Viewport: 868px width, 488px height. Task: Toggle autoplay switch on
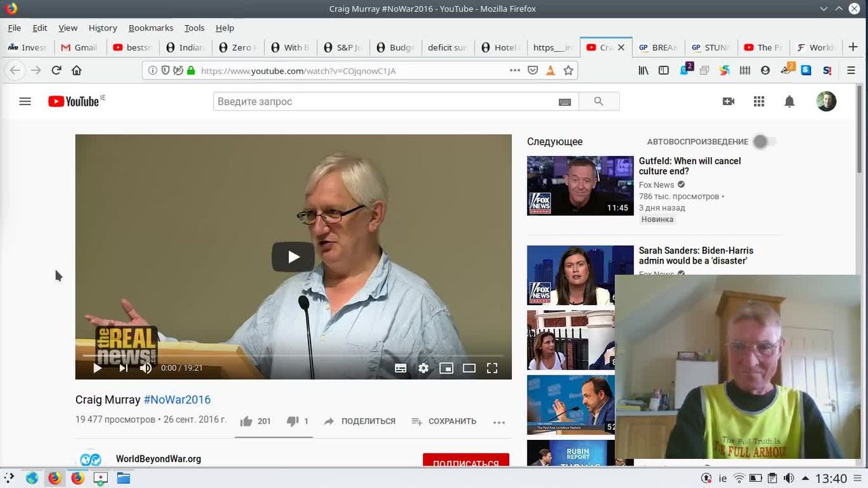click(764, 142)
